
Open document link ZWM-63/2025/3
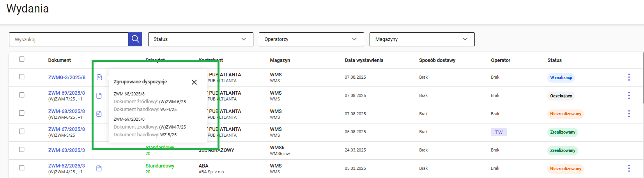66,150
